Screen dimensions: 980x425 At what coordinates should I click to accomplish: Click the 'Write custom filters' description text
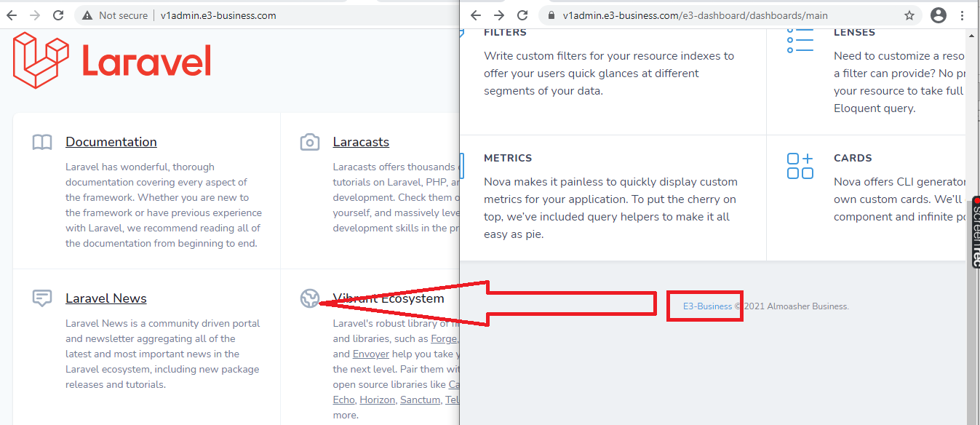point(610,74)
